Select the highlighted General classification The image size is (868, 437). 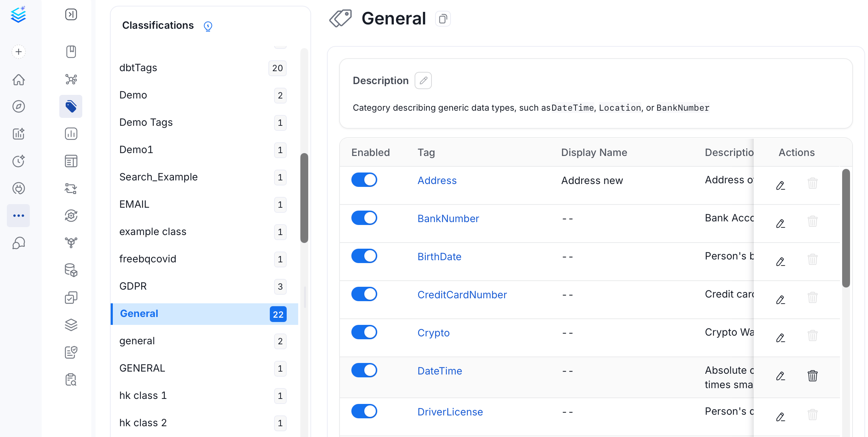pyautogui.click(x=204, y=314)
